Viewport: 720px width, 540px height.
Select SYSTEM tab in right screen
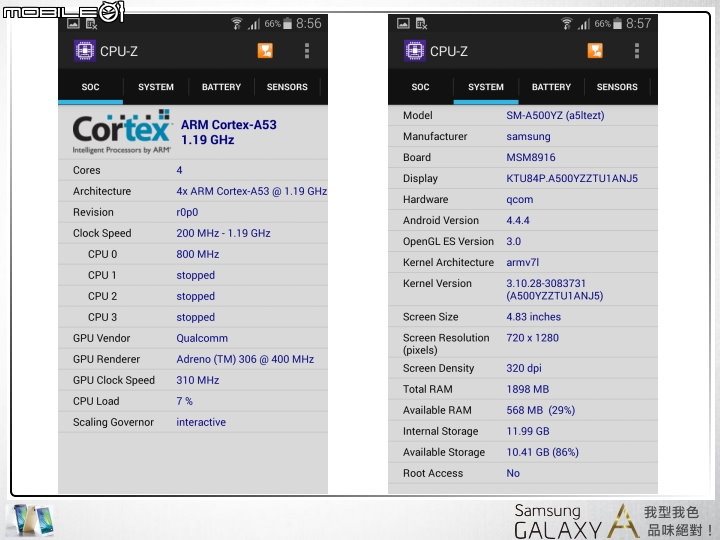486,87
